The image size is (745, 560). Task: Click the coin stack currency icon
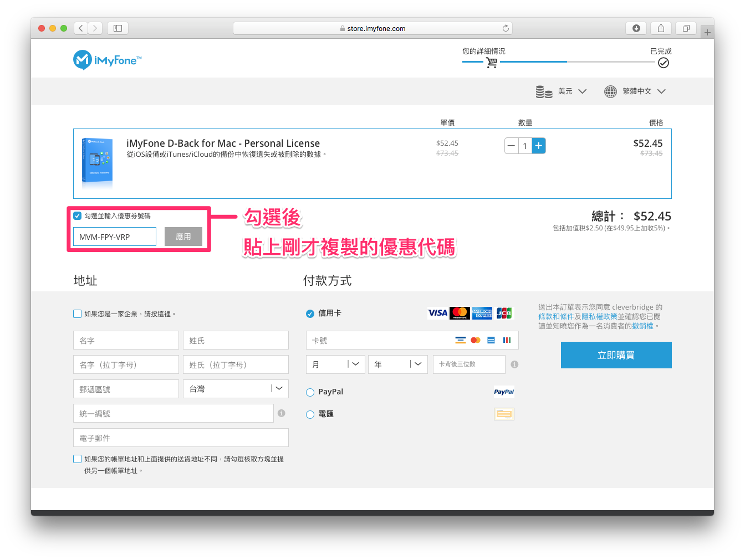544,91
